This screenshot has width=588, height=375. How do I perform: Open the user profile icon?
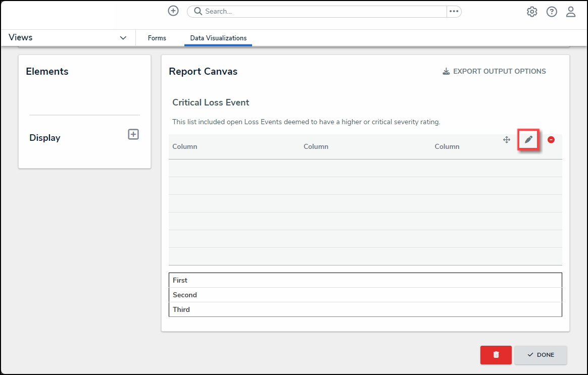[571, 12]
